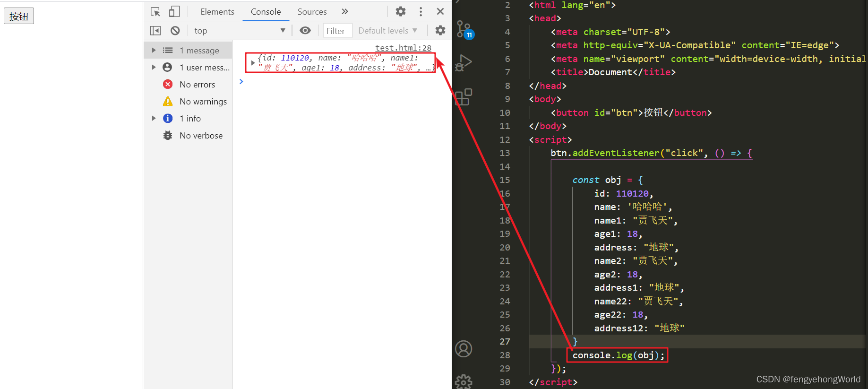Expand the logged object in console
868x389 pixels.
pos(253,62)
